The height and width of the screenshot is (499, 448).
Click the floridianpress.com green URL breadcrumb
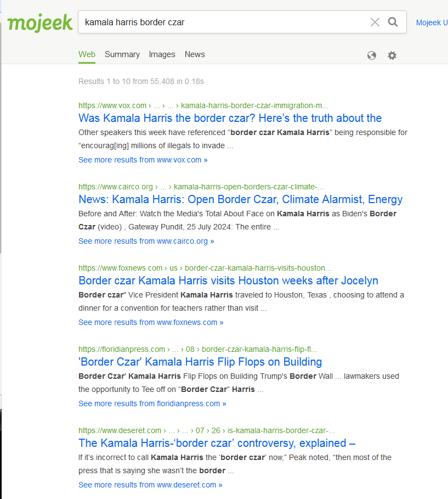[x=198, y=349]
